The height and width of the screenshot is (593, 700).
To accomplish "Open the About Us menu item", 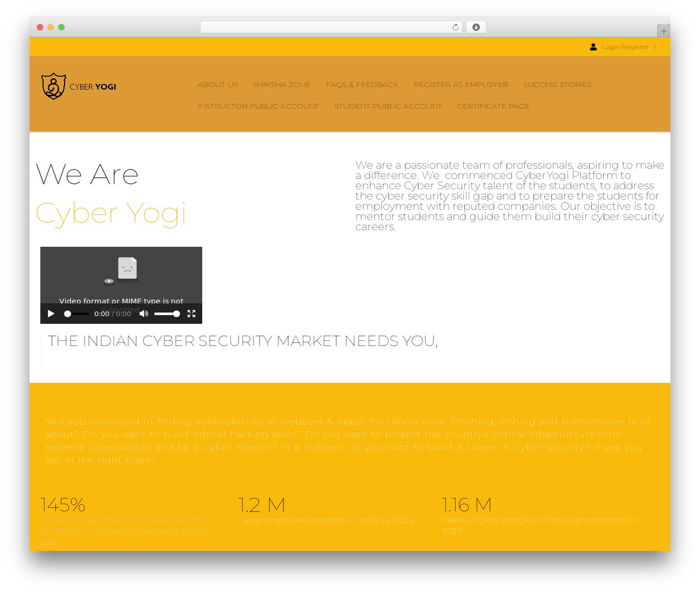I will 218,85.
